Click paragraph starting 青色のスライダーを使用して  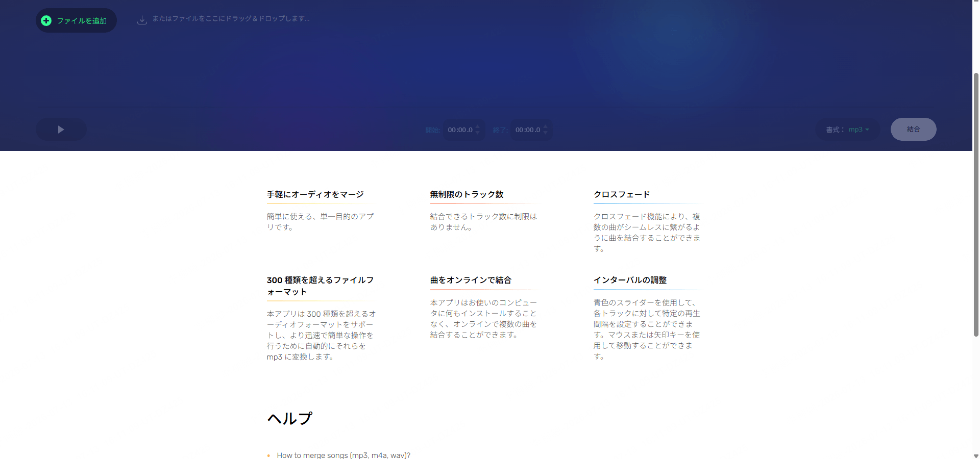click(647, 329)
